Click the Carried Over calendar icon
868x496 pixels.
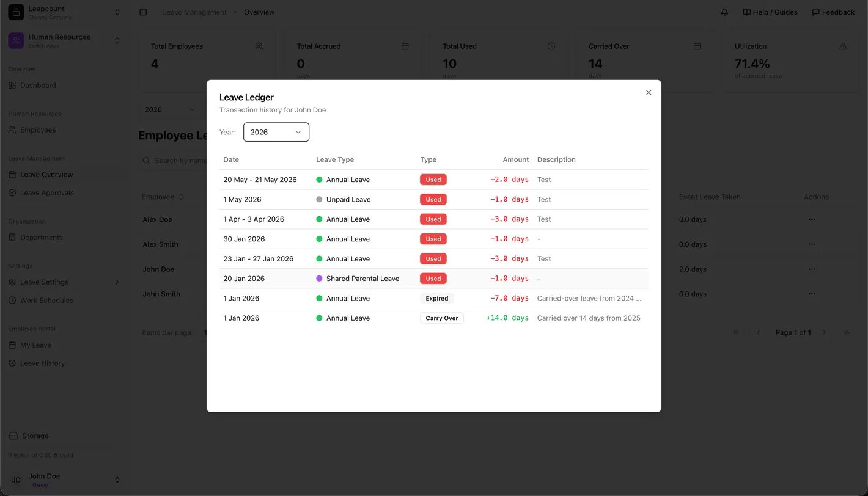[x=697, y=46]
